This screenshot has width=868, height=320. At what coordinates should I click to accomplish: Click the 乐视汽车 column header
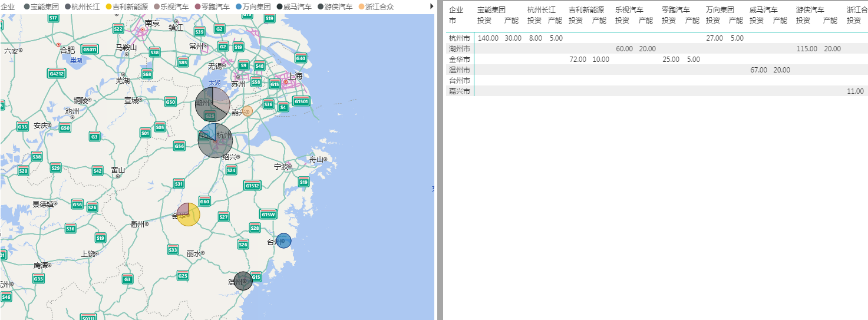pos(629,11)
